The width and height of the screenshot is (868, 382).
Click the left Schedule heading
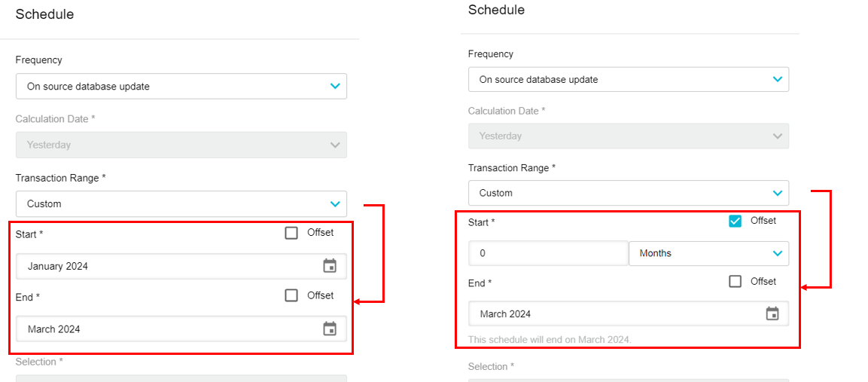tap(44, 14)
